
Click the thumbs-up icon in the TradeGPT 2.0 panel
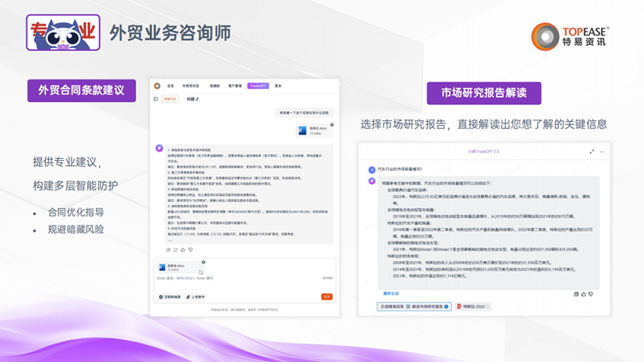(x=583, y=293)
